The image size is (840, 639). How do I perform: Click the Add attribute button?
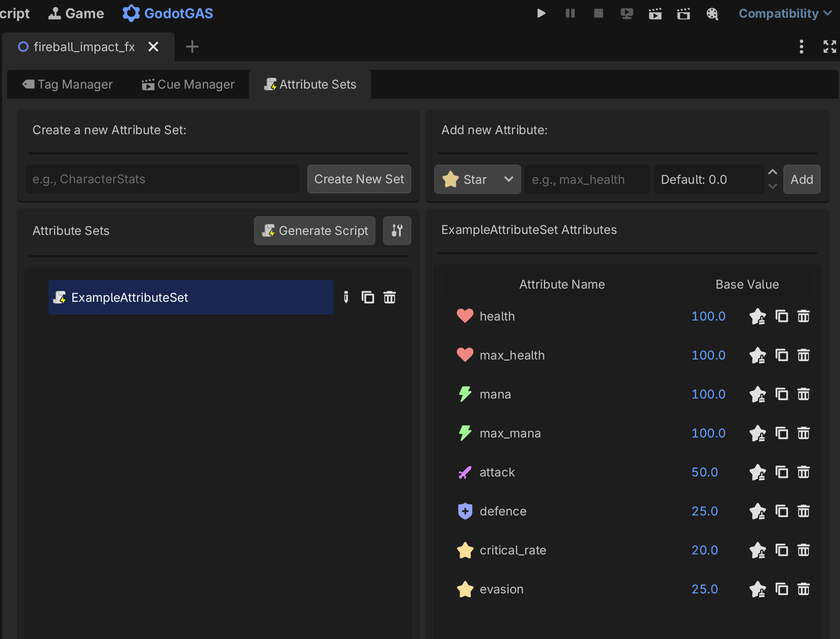802,180
